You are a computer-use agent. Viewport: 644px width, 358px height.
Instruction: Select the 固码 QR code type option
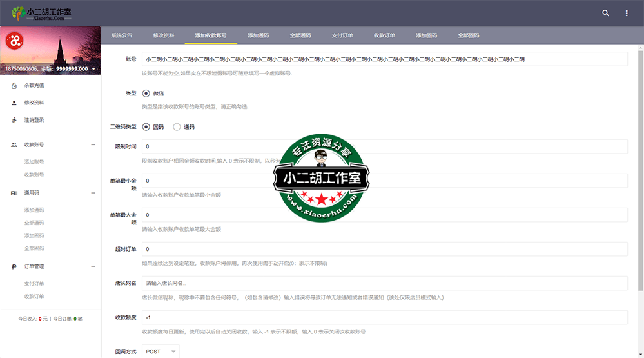146,127
